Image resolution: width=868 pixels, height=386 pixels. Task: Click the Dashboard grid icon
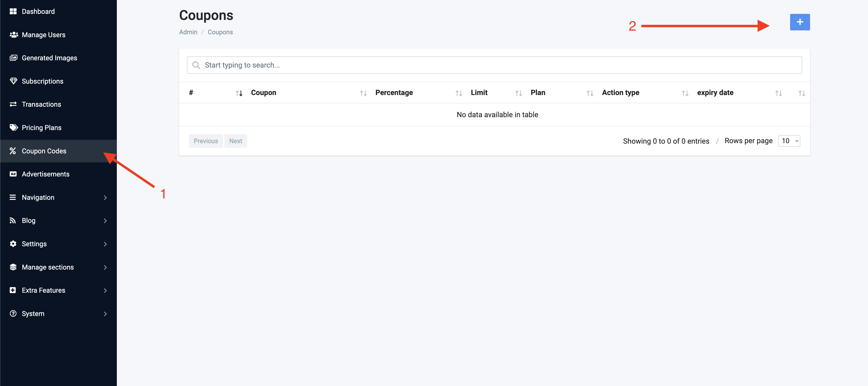pos(13,11)
